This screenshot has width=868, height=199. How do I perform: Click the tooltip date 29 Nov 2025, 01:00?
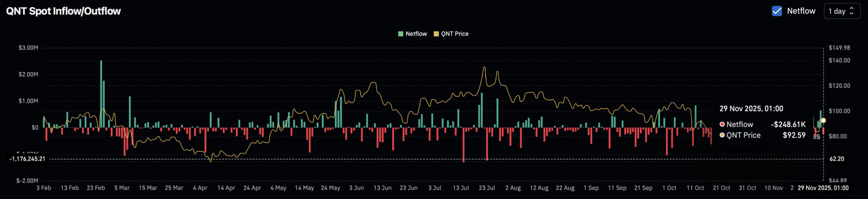pos(751,109)
